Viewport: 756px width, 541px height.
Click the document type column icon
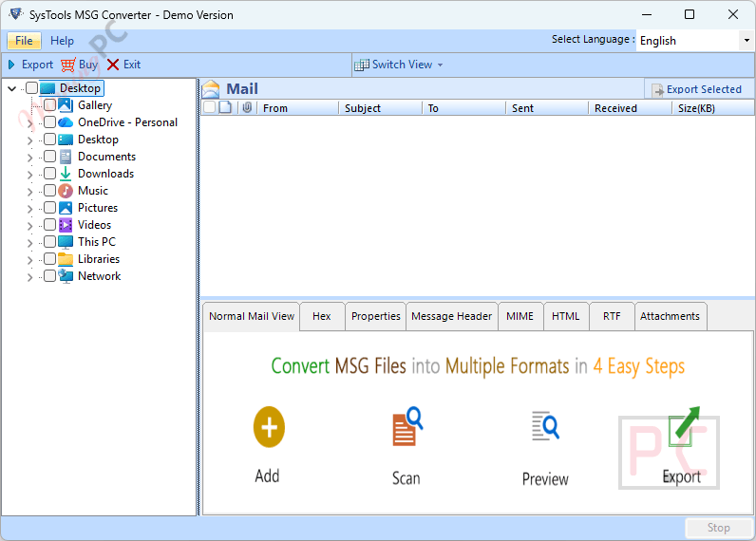point(225,107)
